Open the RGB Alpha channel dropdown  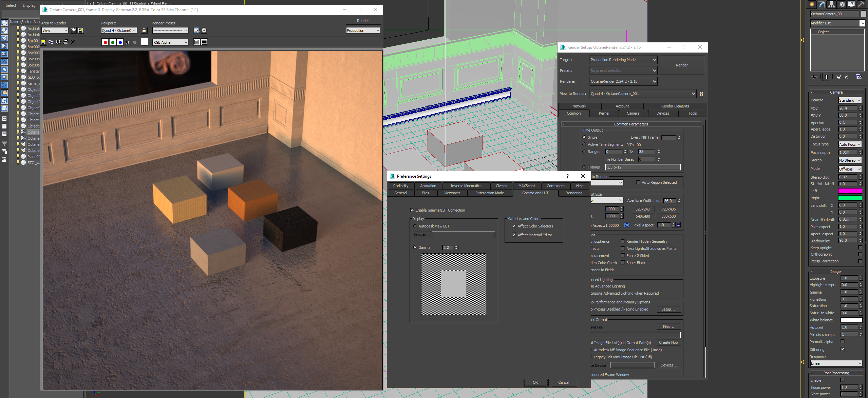coord(170,42)
